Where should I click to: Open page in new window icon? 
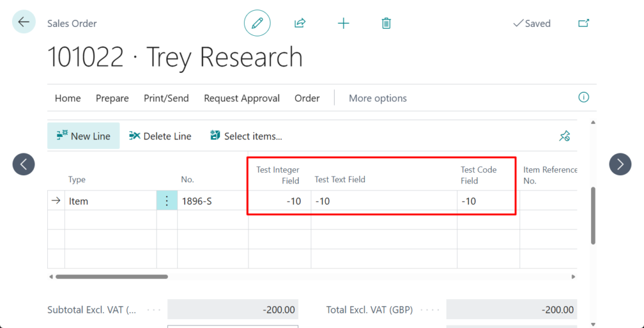click(x=584, y=23)
